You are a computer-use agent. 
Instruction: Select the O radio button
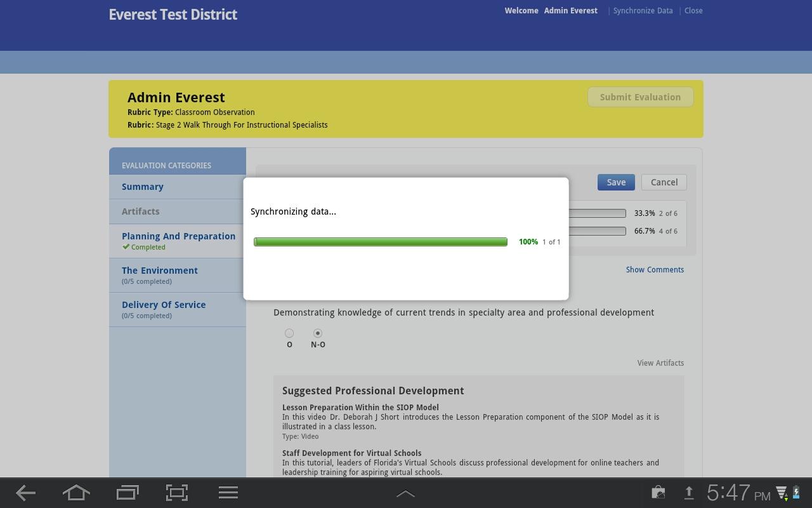289,333
